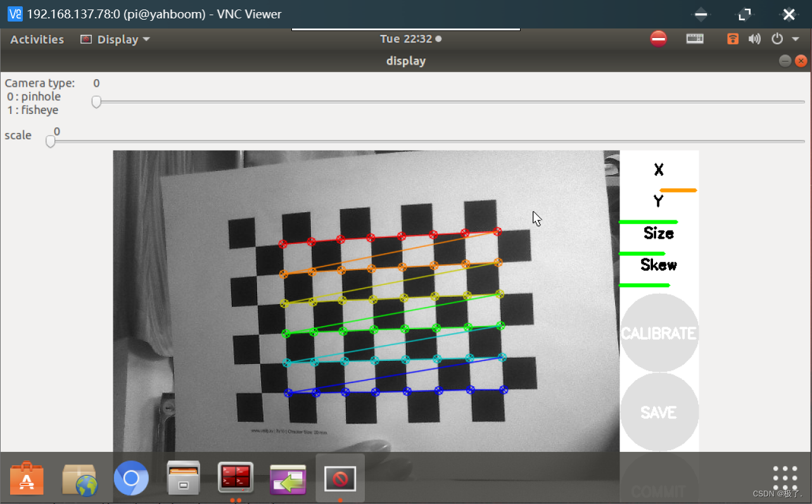Click the scale slider handle
The height and width of the screenshot is (504, 812).
click(51, 142)
